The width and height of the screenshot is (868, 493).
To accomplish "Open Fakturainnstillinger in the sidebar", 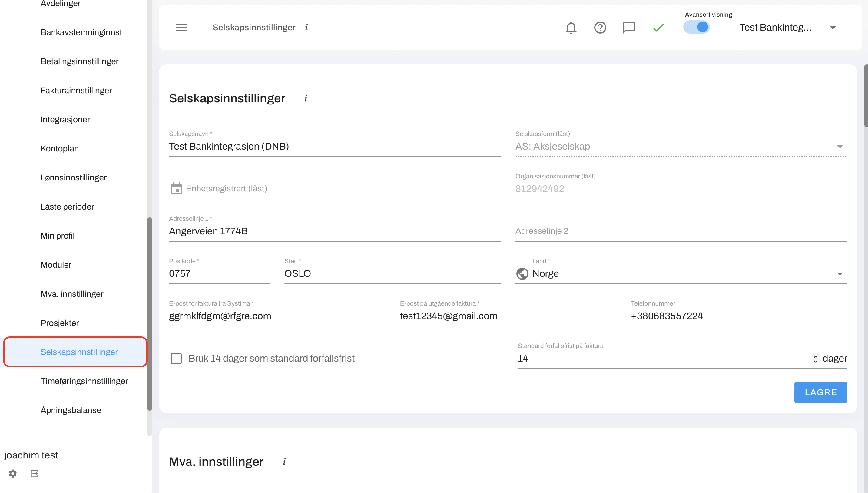I will [x=76, y=91].
